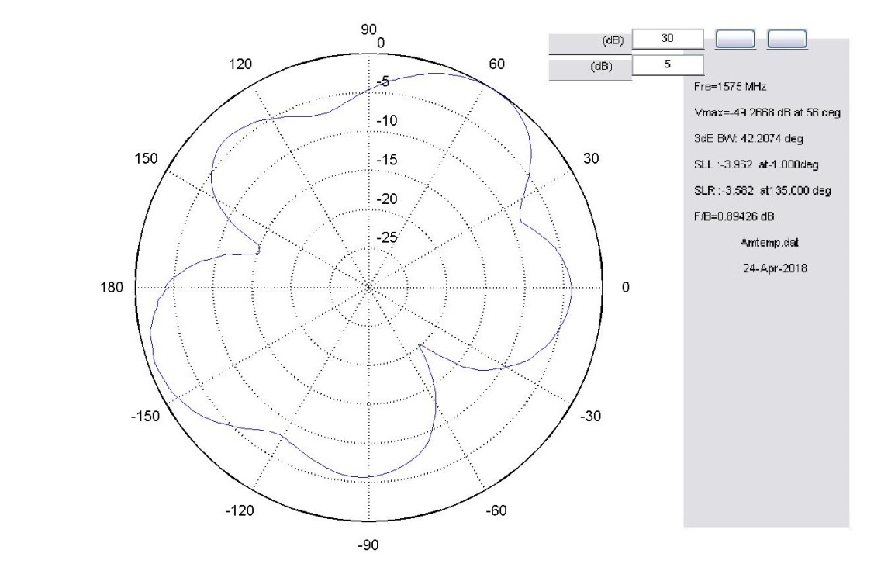Click the dB input field showing 5
Viewport: 874px width, 588px height.
(x=668, y=65)
